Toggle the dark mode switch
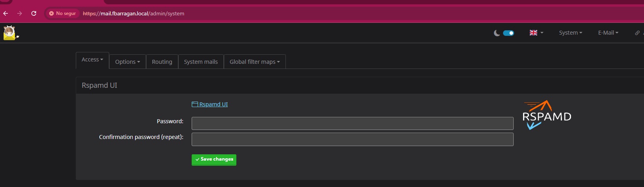The height and width of the screenshot is (187, 644). (509, 33)
